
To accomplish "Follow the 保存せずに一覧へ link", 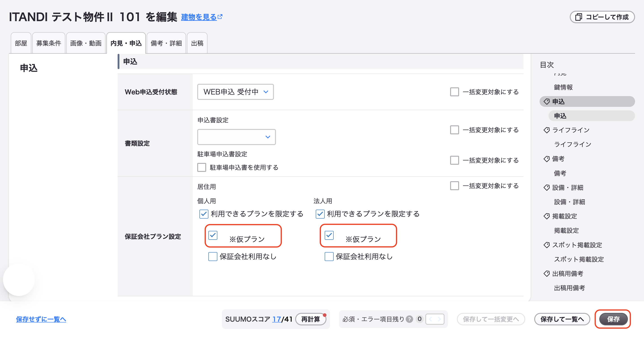I will pos(41,319).
